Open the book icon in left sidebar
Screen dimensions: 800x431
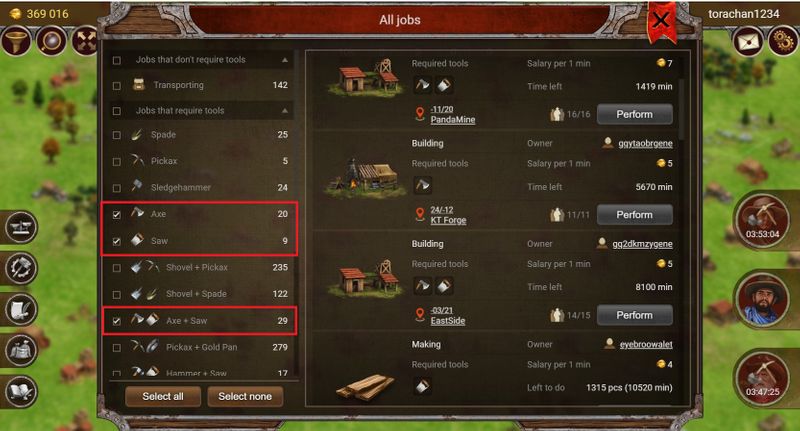tap(21, 391)
